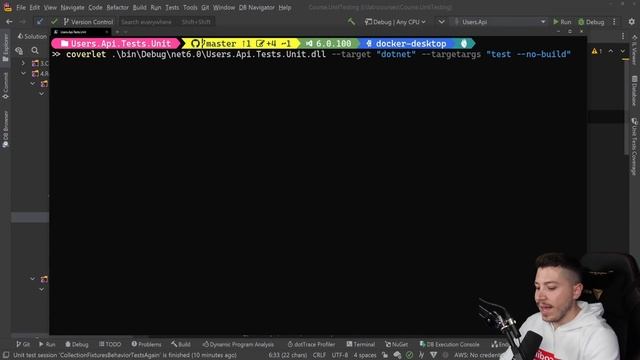Open the dotTrace Profiler window
Image resolution: width=640 pixels, height=360 pixels.
click(x=311, y=344)
